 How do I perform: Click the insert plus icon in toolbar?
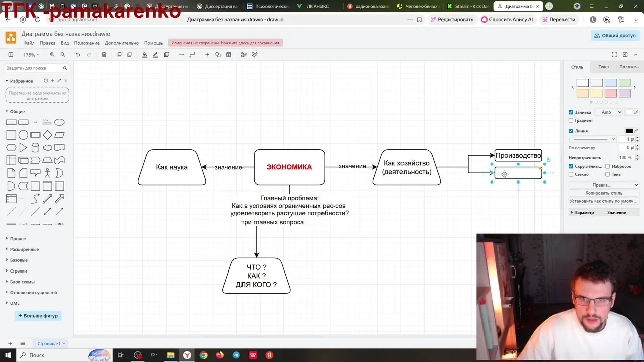pyautogui.click(x=207, y=55)
